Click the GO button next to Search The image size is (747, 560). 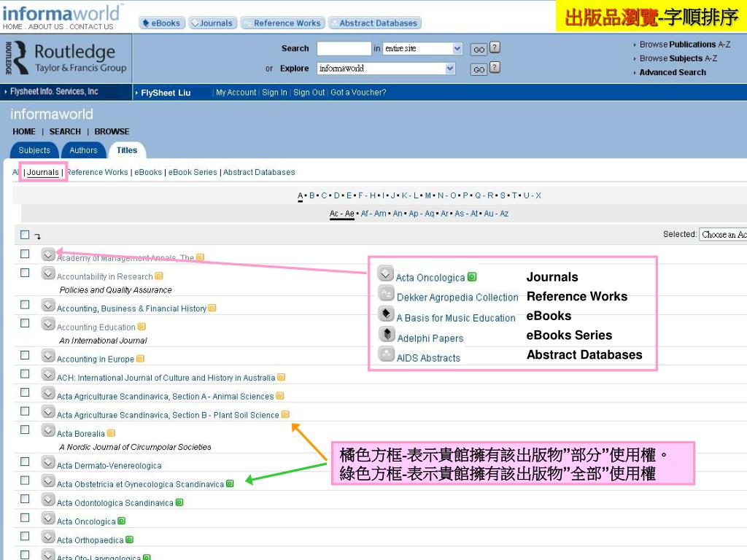point(479,50)
